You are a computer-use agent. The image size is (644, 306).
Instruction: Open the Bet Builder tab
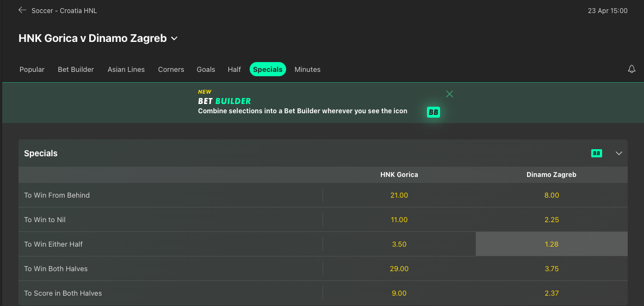click(76, 69)
